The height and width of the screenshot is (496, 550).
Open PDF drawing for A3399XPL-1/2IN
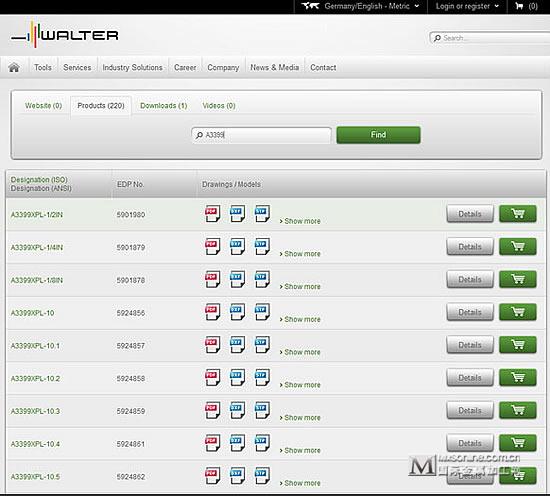[x=213, y=214]
